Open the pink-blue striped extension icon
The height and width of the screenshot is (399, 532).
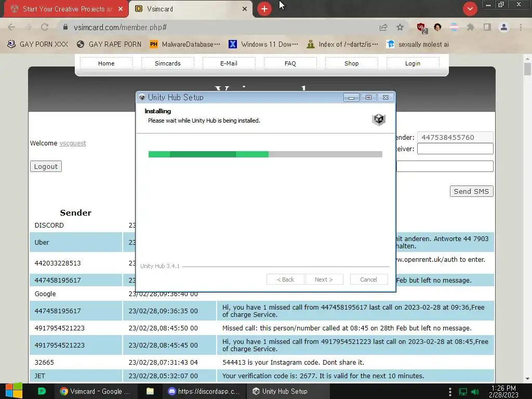[454, 27]
